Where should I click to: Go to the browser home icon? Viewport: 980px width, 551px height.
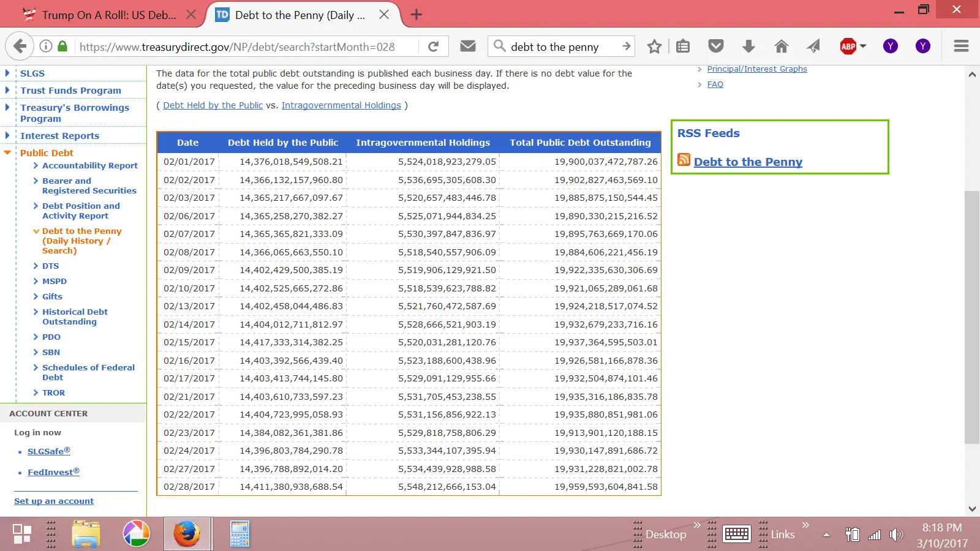pyautogui.click(x=781, y=47)
